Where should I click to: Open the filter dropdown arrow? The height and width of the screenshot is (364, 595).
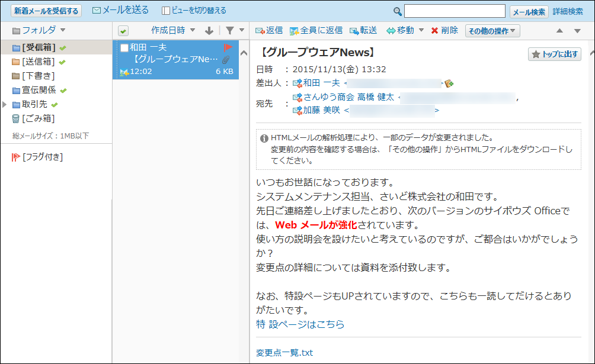(242, 30)
